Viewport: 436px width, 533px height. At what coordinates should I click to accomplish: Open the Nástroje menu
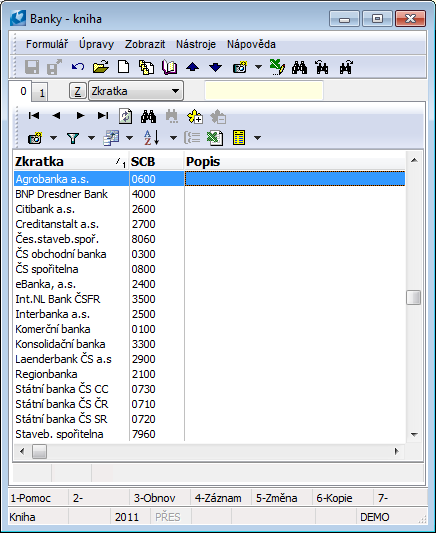(196, 44)
